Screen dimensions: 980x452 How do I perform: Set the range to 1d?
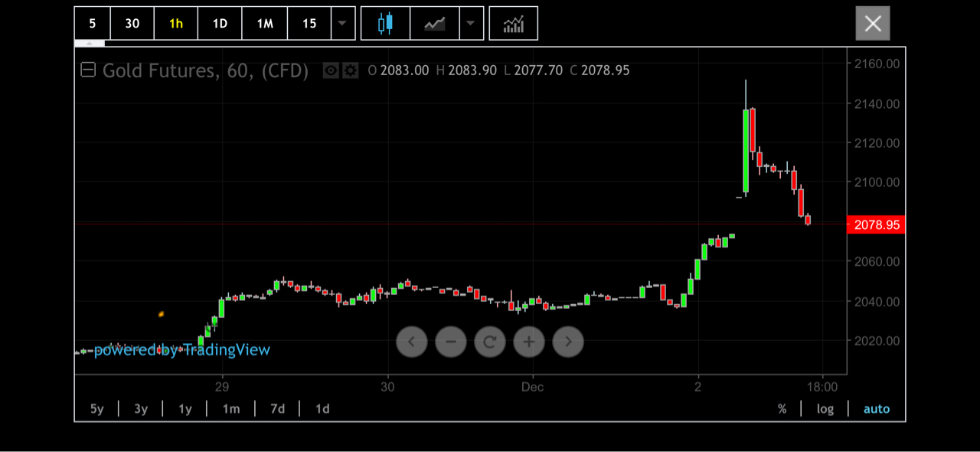tap(322, 408)
